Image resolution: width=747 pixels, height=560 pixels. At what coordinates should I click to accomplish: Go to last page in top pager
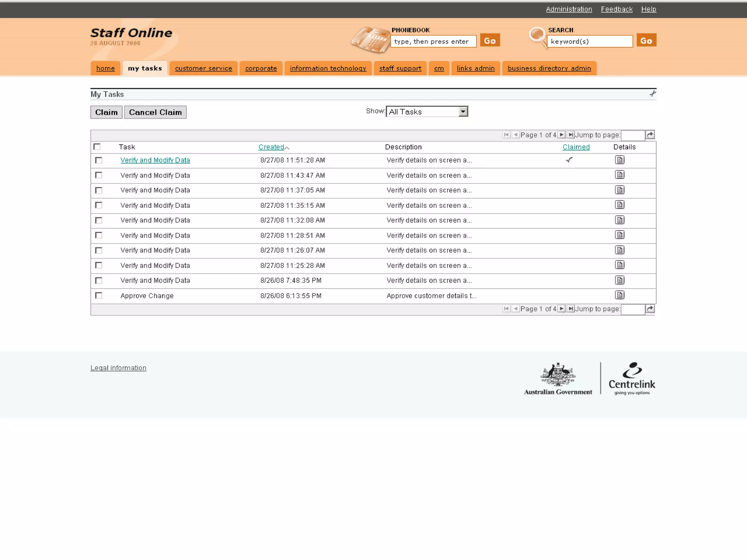click(x=571, y=135)
